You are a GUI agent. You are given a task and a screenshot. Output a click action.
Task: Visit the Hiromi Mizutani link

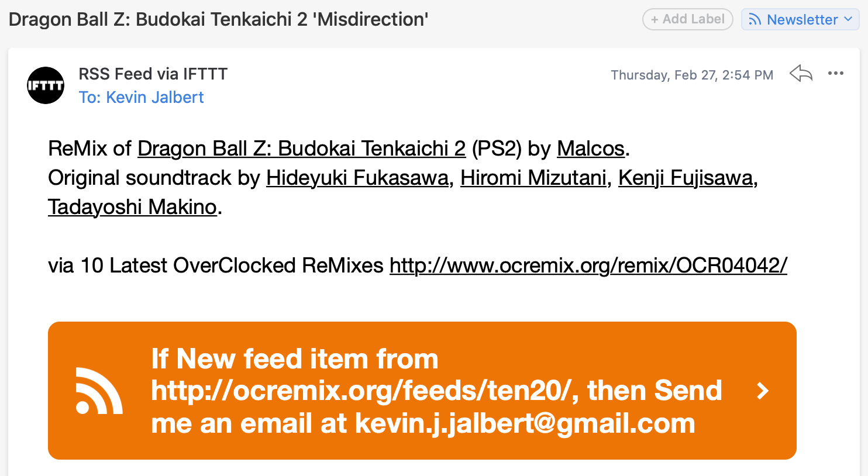point(533,178)
